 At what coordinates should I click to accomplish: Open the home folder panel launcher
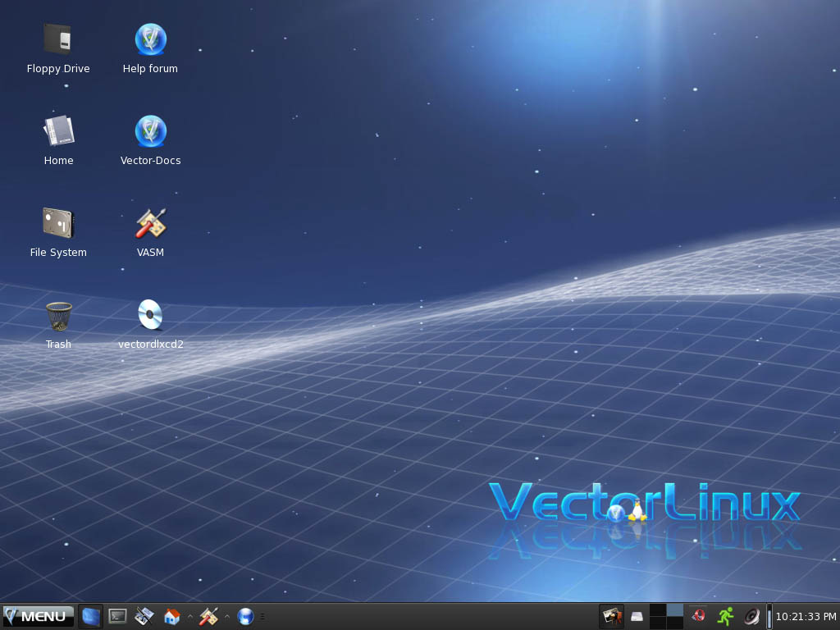click(x=171, y=617)
